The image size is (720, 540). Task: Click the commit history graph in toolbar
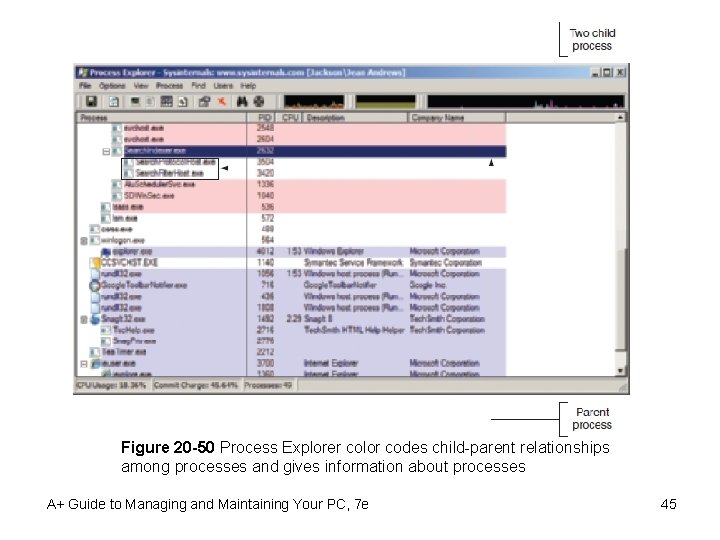tap(386, 101)
